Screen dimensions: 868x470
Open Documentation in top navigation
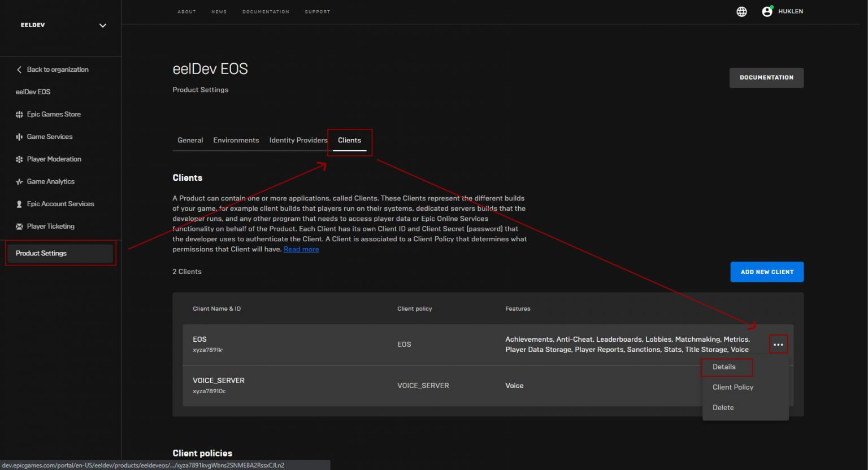266,12
